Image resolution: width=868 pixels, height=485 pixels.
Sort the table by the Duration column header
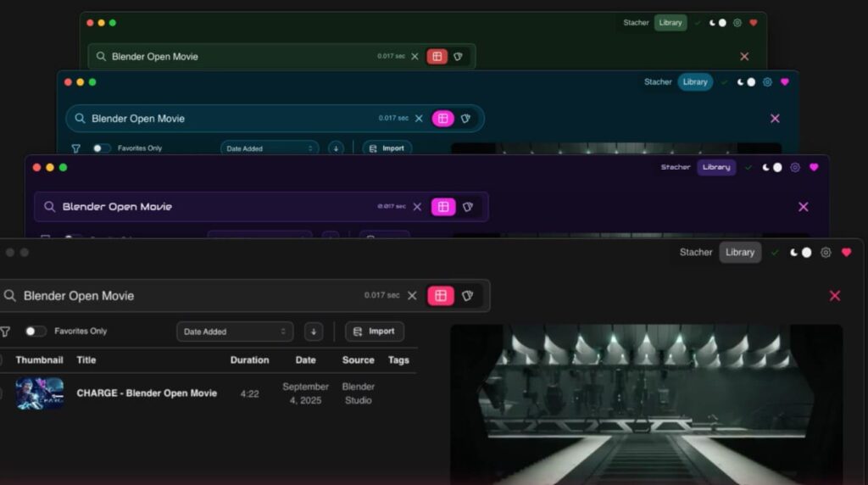(x=249, y=360)
